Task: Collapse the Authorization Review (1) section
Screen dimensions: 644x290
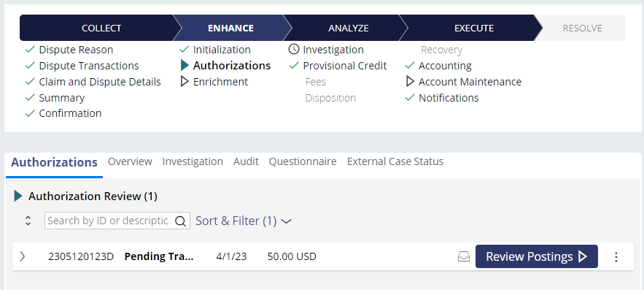Action: pyautogui.click(x=18, y=196)
